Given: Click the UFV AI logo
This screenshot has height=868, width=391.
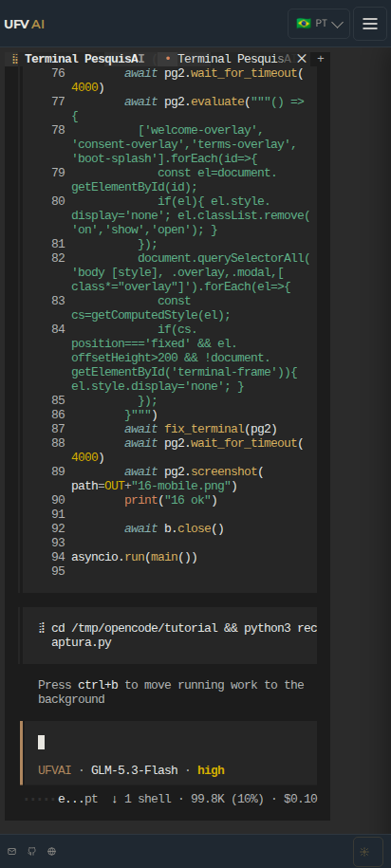Looking at the screenshot, I should pos(24,25).
